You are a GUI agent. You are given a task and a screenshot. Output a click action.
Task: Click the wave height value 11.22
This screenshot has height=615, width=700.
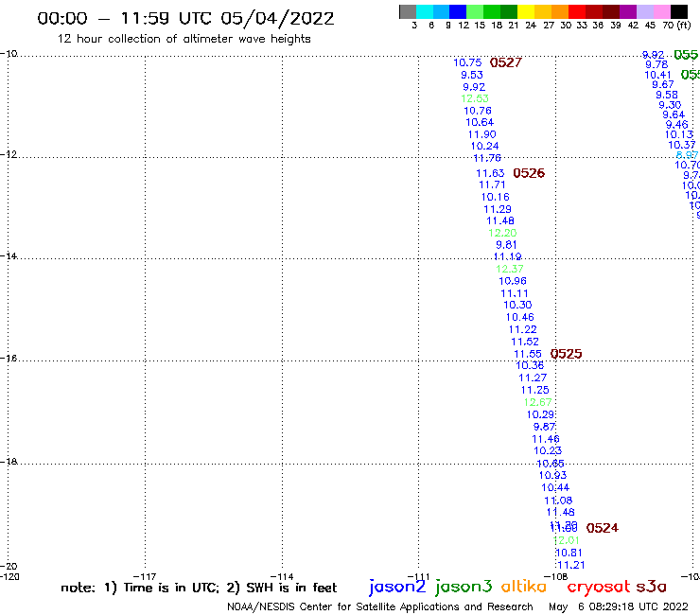tap(523, 329)
